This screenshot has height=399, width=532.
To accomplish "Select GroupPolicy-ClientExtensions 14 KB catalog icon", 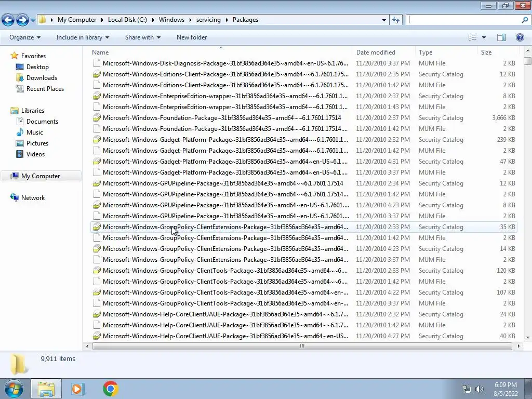I will point(97,249).
